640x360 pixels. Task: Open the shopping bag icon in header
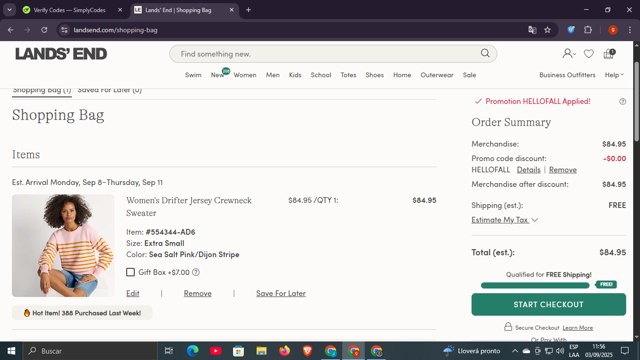pyautogui.click(x=609, y=53)
